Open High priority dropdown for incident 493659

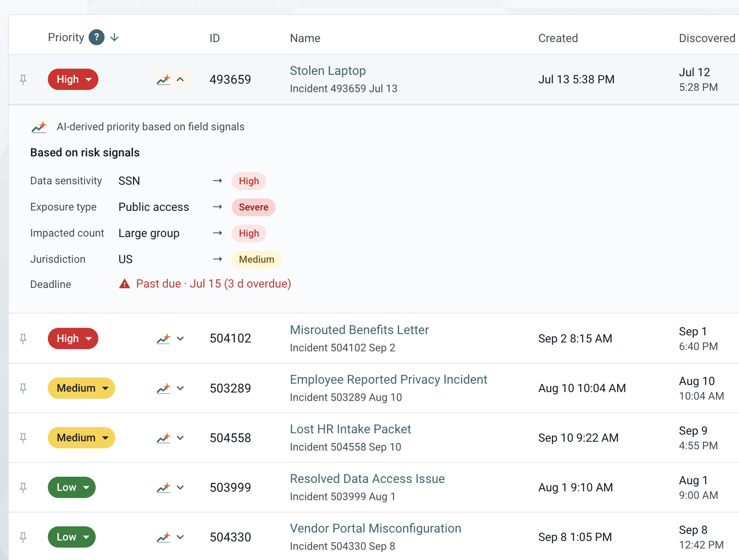tap(73, 79)
